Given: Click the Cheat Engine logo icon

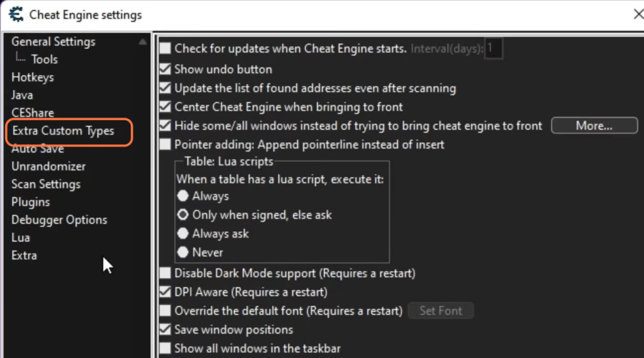Looking at the screenshot, I should 16,15.
